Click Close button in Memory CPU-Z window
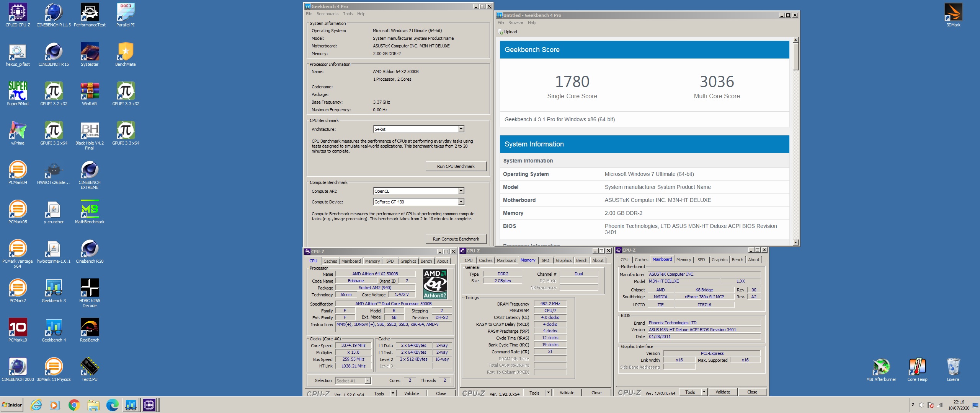Image resolution: width=980 pixels, height=413 pixels. pos(596,393)
